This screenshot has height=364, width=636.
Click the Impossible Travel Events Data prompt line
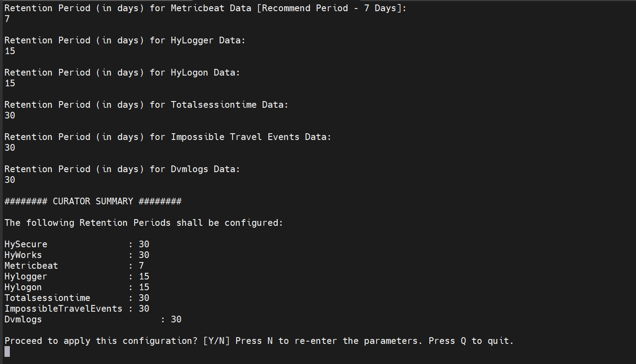(168, 137)
